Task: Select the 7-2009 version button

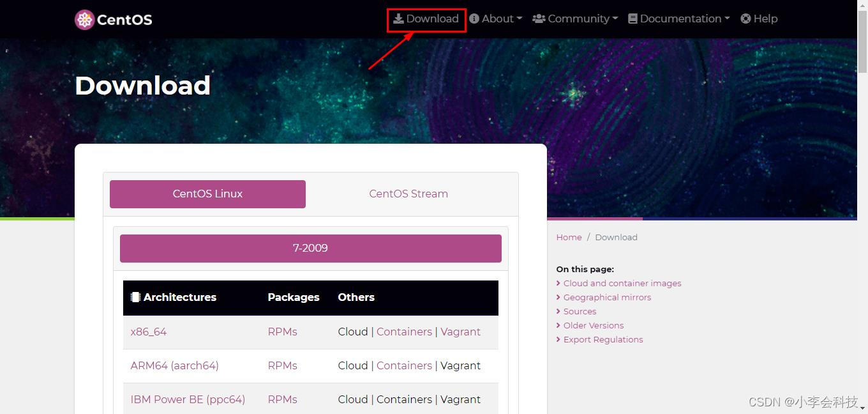Action: tap(310, 248)
